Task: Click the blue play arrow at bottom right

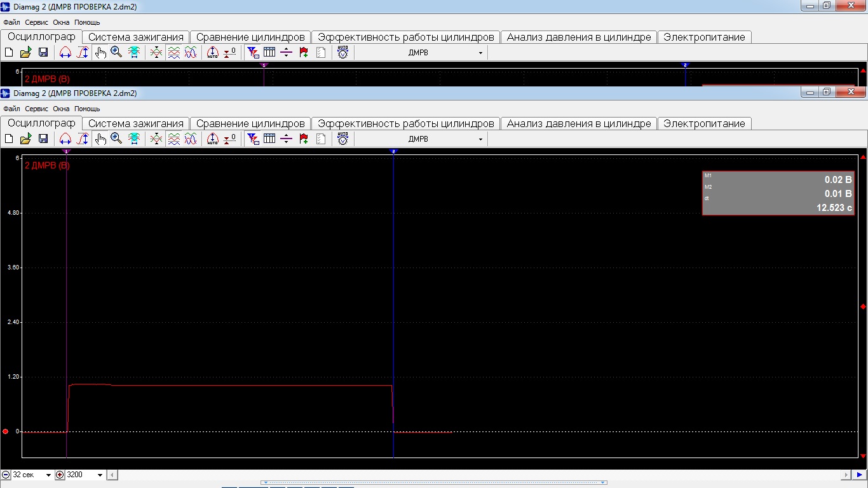Action: tap(859, 475)
